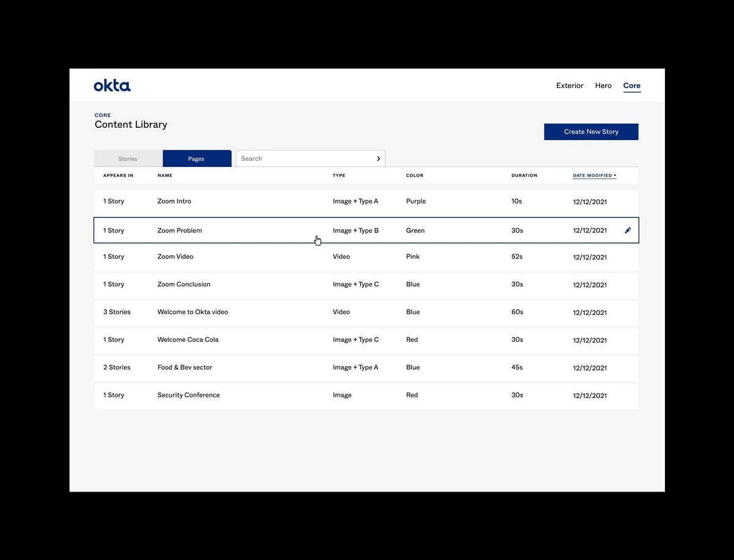
Task: Click the Content Library heading
Action: coord(131,125)
